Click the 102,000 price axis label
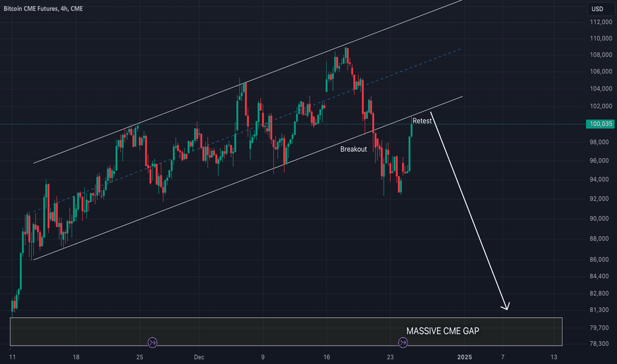The width and height of the screenshot is (617, 364). coord(601,107)
